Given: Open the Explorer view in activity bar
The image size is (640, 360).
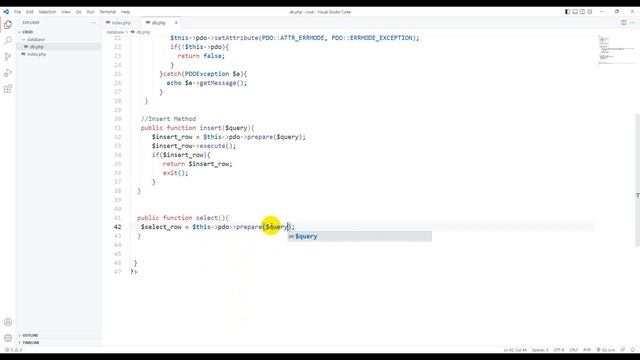Looking at the screenshot, I should pos(8,24).
